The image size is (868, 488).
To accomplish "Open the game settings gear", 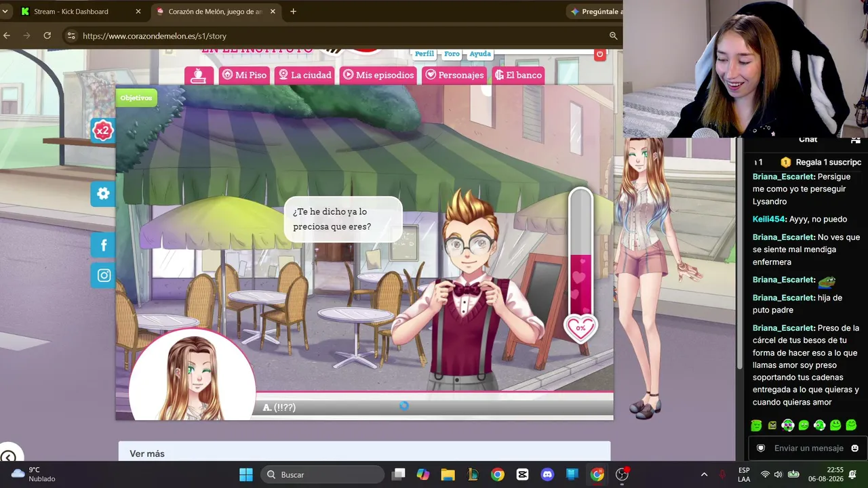I will tap(103, 194).
